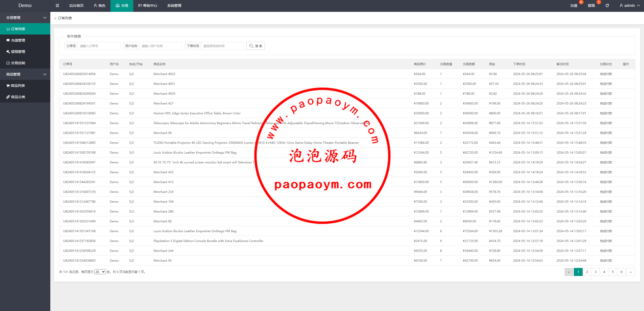The image size is (644, 311).
Task: Click the sidebar collapse hamburger icon
Action: click(x=57, y=6)
